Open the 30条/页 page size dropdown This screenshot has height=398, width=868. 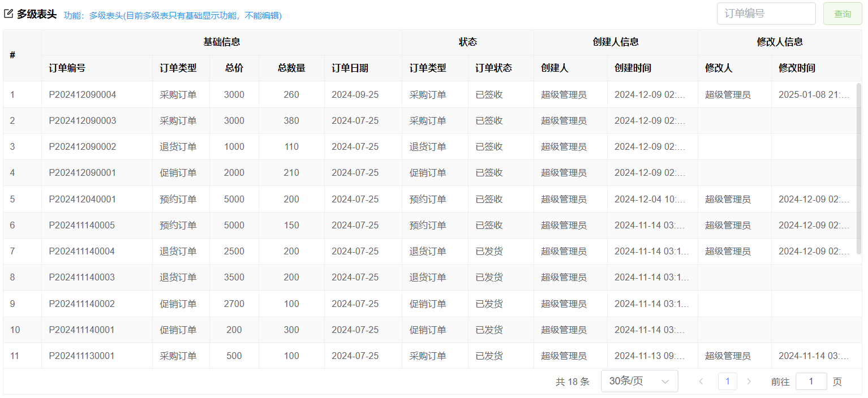coord(639,382)
